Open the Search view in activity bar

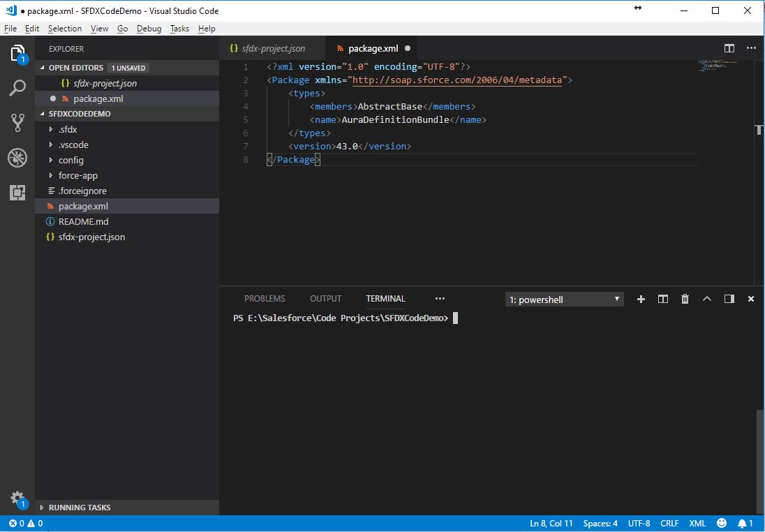tap(17, 89)
